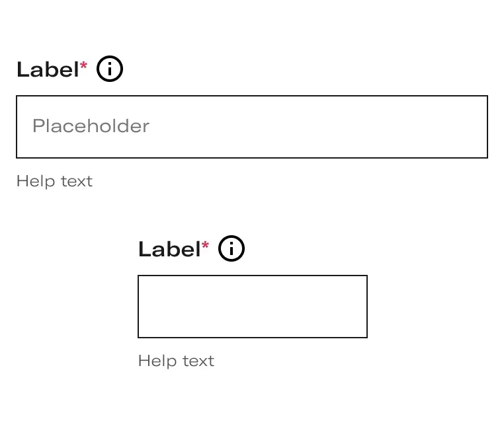The image size is (504, 444).
Task: Place cursor in the input box below the first Label
Action: (x=252, y=127)
